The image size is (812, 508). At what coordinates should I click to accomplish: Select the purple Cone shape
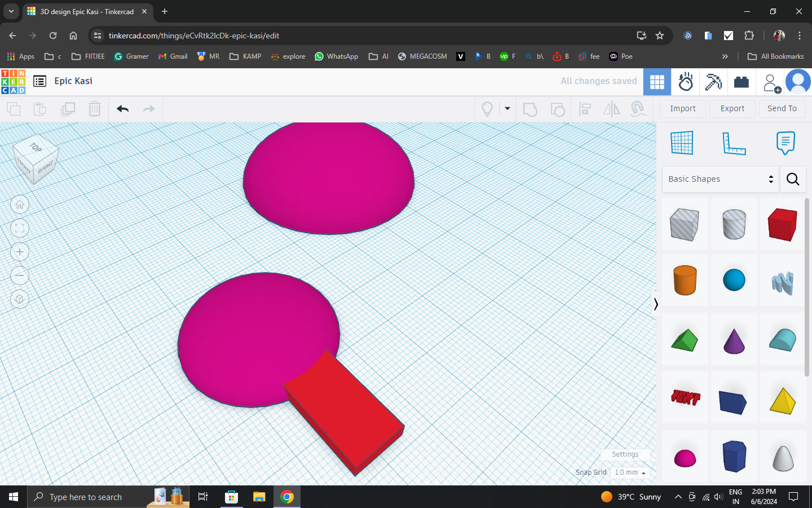coord(734,341)
